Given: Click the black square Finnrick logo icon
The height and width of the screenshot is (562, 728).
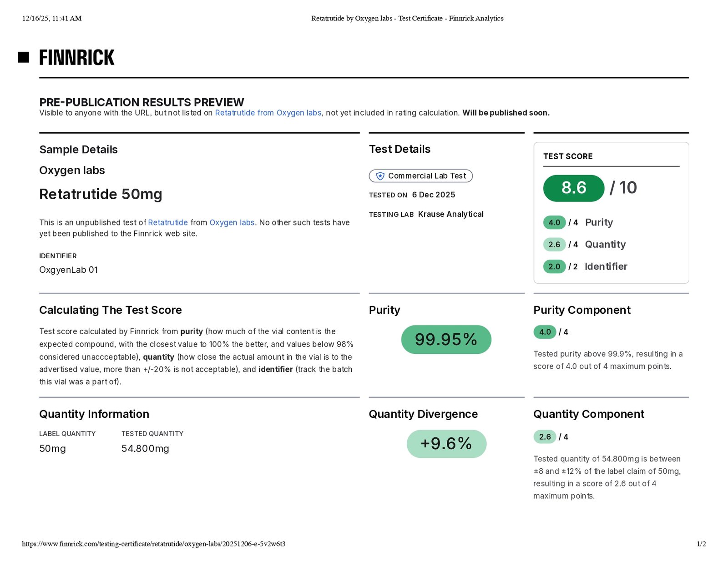Looking at the screenshot, I should coord(24,57).
